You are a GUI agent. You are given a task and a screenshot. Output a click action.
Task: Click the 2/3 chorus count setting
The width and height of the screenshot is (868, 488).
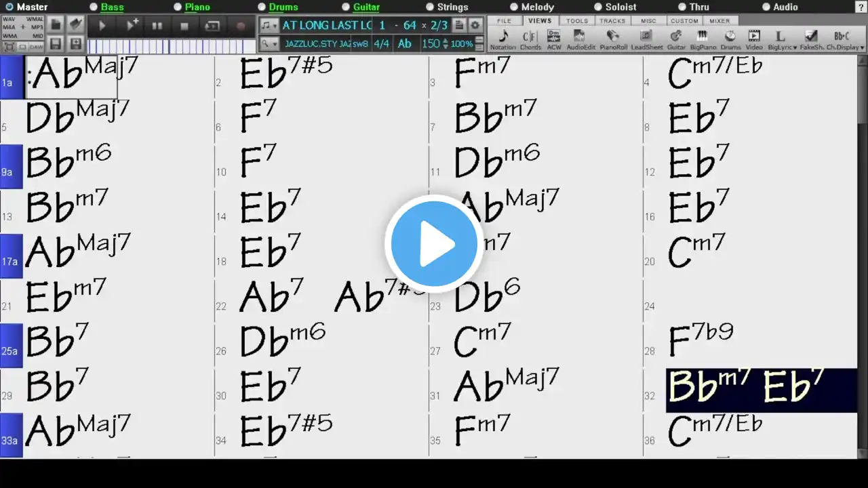coord(439,25)
